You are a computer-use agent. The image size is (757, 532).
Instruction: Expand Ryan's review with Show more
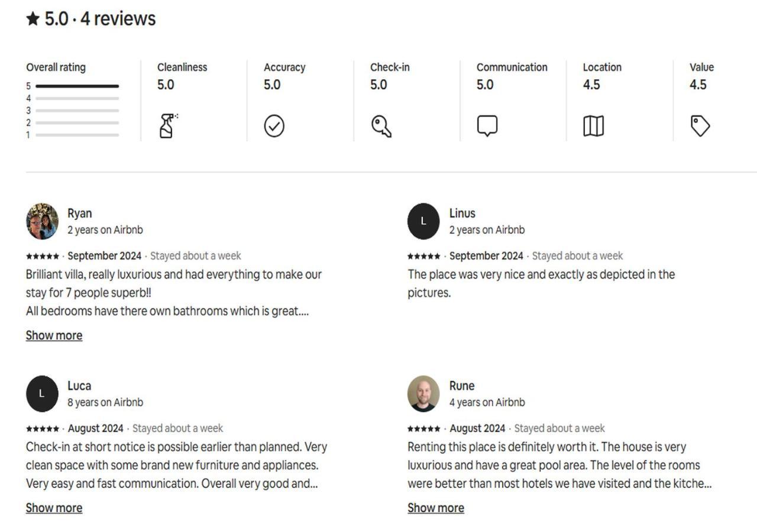point(54,335)
